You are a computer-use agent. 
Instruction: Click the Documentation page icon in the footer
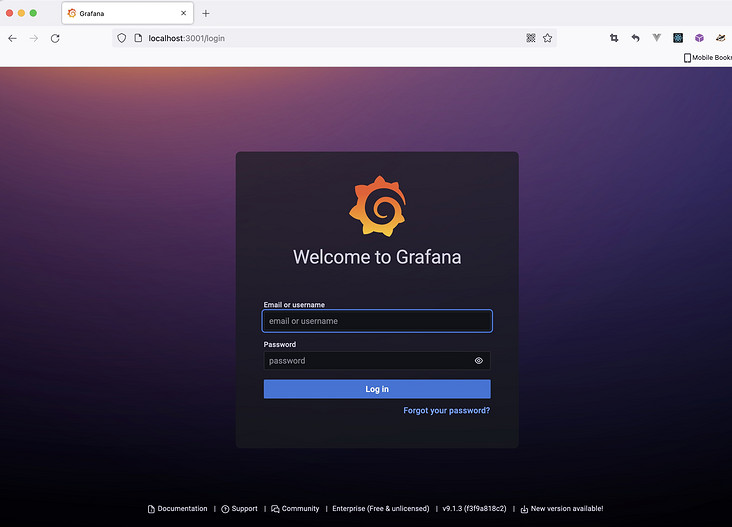151,509
